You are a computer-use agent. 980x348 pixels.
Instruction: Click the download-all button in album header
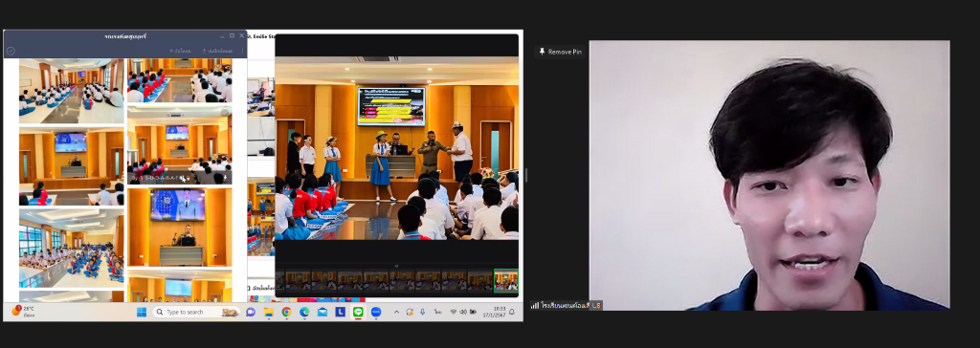point(216,51)
